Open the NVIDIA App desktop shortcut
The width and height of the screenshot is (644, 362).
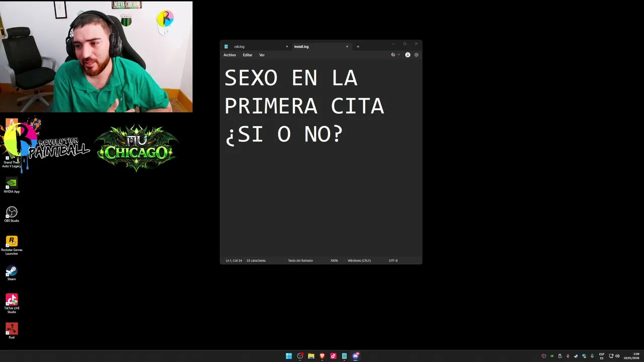[12, 185]
